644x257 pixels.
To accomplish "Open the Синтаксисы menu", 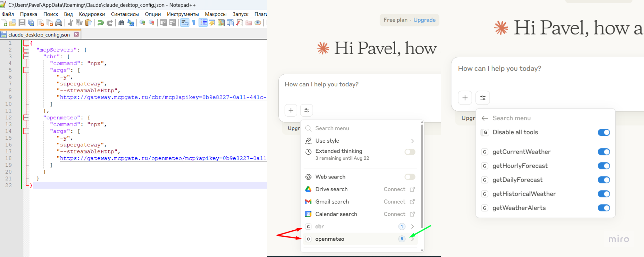I will (x=125, y=14).
